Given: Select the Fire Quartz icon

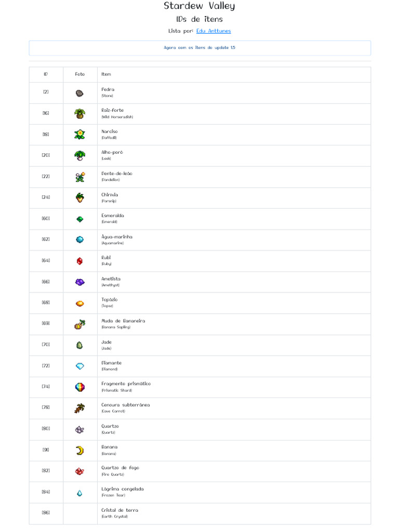Looking at the screenshot, I should 79,471.
